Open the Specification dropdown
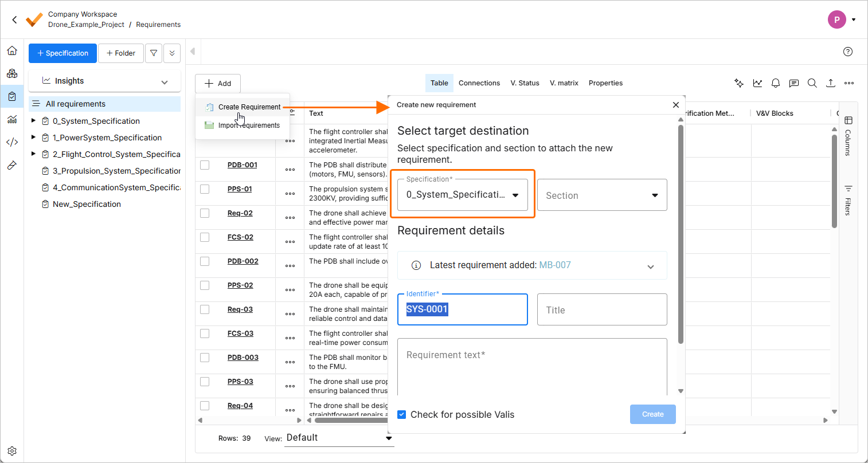The height and width of the screenshot is (463, 868). coord(462,195)
